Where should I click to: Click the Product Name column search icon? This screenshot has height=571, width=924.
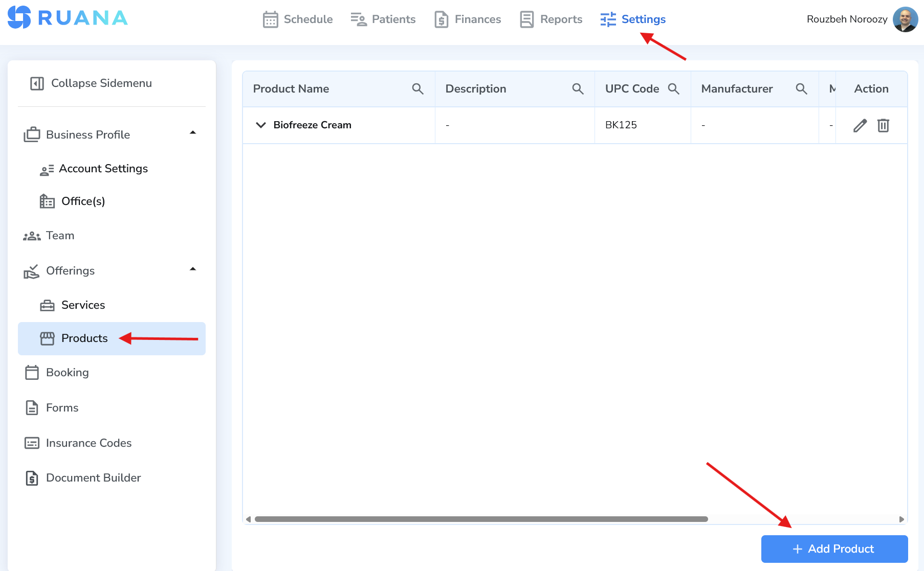[417, 89]
